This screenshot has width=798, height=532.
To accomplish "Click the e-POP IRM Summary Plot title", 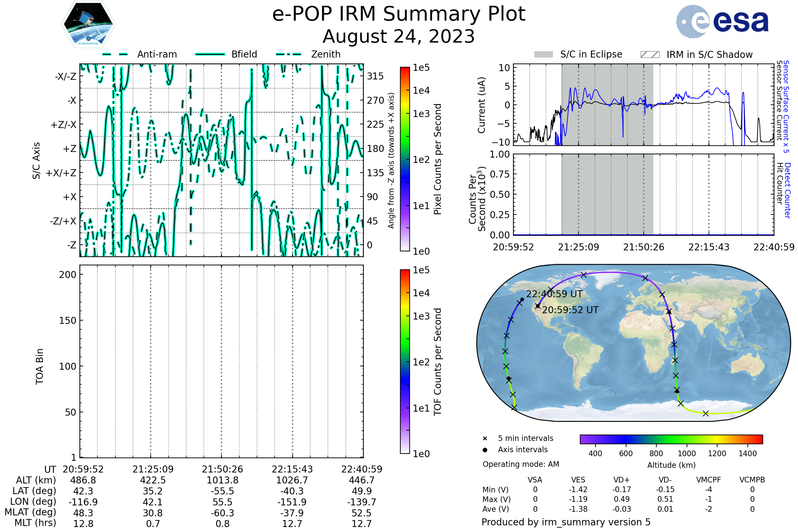I will pos(399,14).
